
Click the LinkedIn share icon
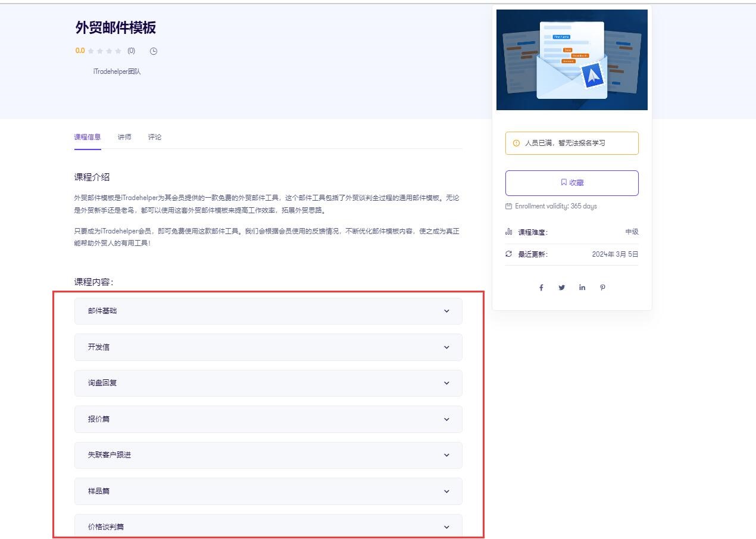click(x=582, y=288)
